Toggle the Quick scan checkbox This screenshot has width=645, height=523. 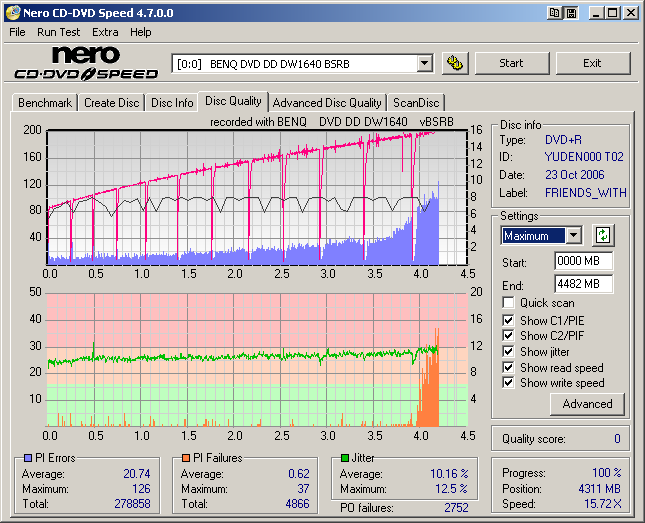508,303
